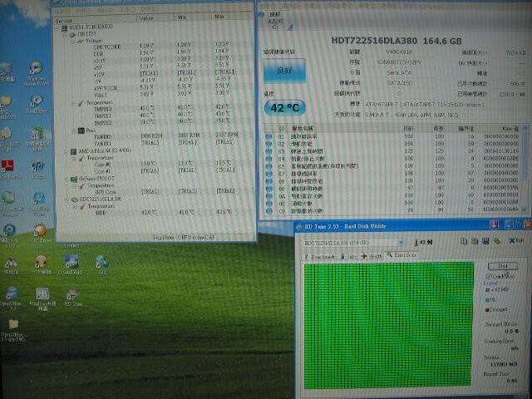The image size is (532, 399).
Task: Open the OpenOffice folder on the desktop
Action: (13, 324)
